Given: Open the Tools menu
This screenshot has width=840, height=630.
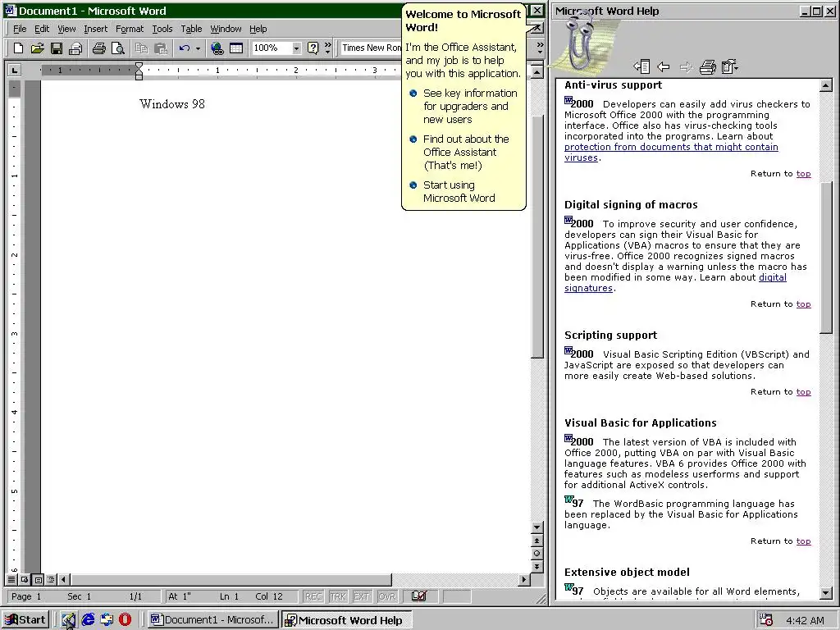Looking at the screenshot, I should pyautogui.click(x=162, y=29).
